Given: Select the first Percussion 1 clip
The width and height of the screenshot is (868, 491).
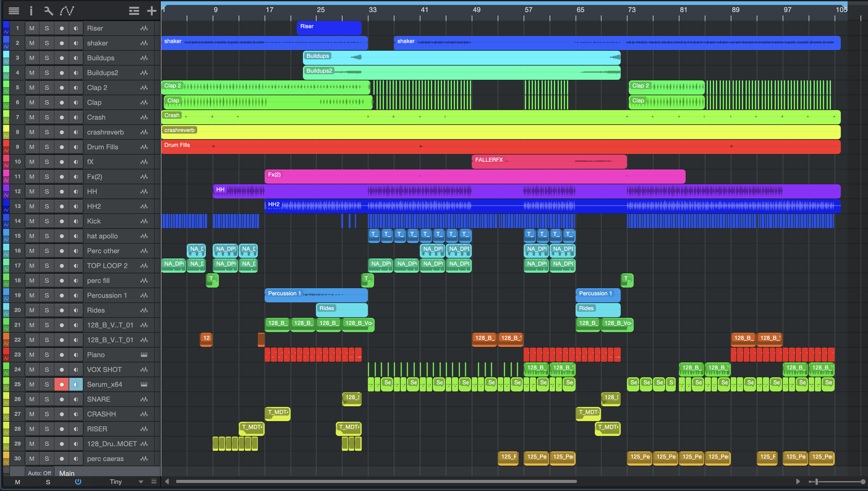Looking at the screenshot, I should [x=316, y=295].
